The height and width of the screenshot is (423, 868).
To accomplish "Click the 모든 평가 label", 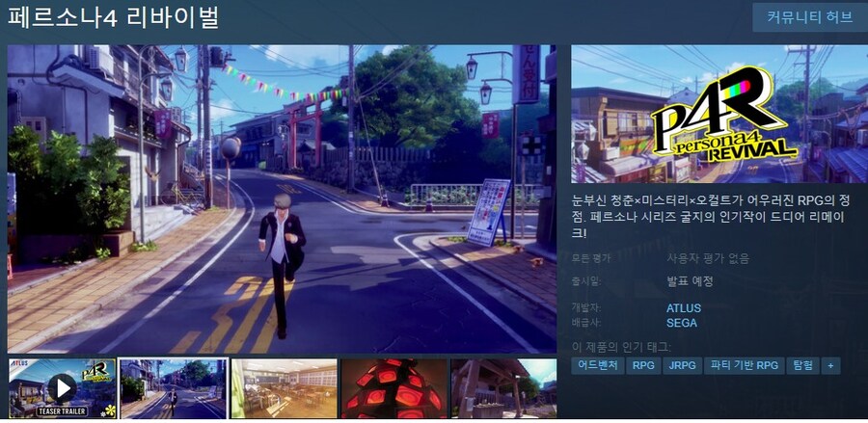I will point(589,258).
